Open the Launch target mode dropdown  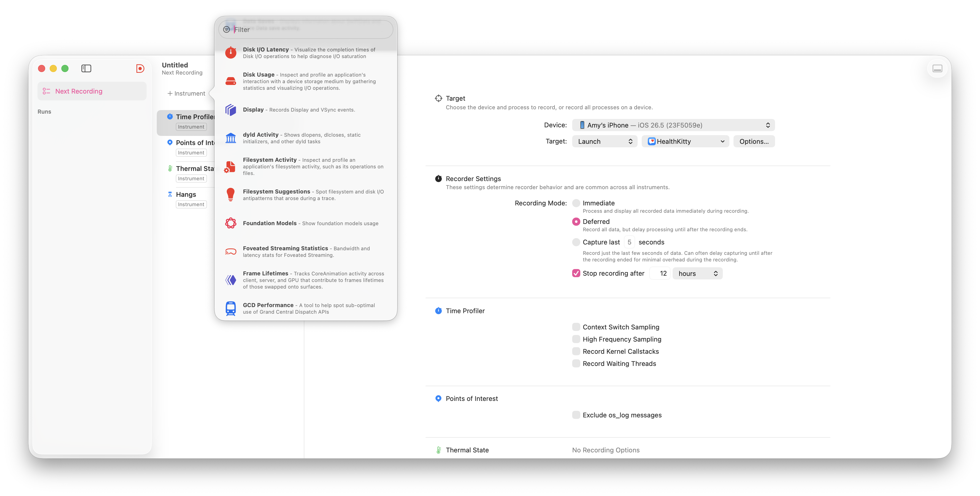[605, 141]
